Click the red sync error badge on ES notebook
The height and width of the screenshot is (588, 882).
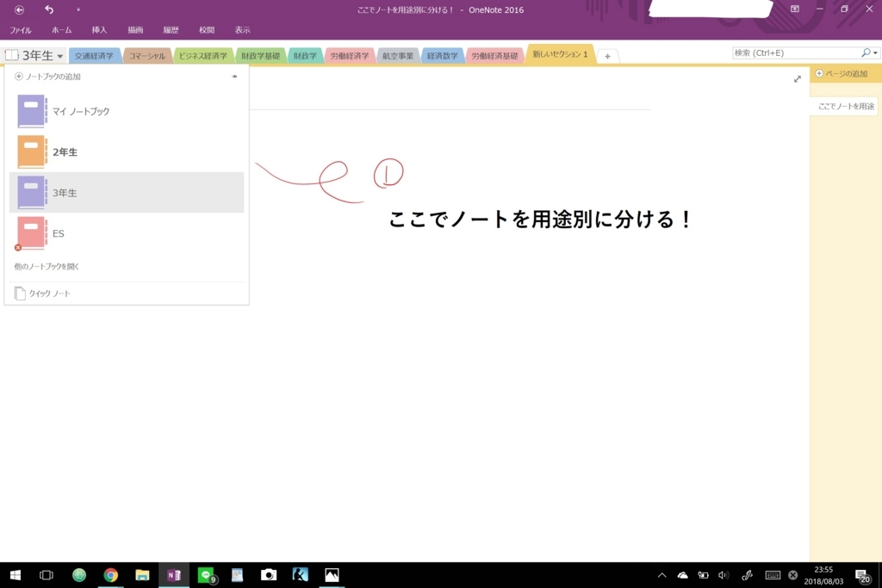[x=17, y=247]
